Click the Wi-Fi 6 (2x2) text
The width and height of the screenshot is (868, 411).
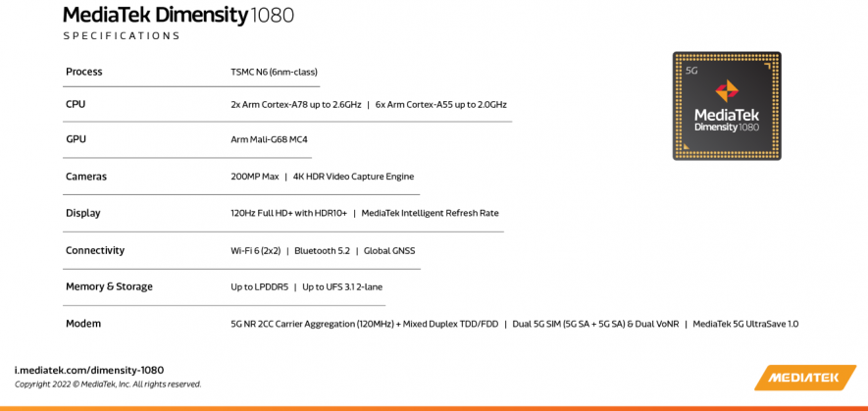(x=255, y=250)
